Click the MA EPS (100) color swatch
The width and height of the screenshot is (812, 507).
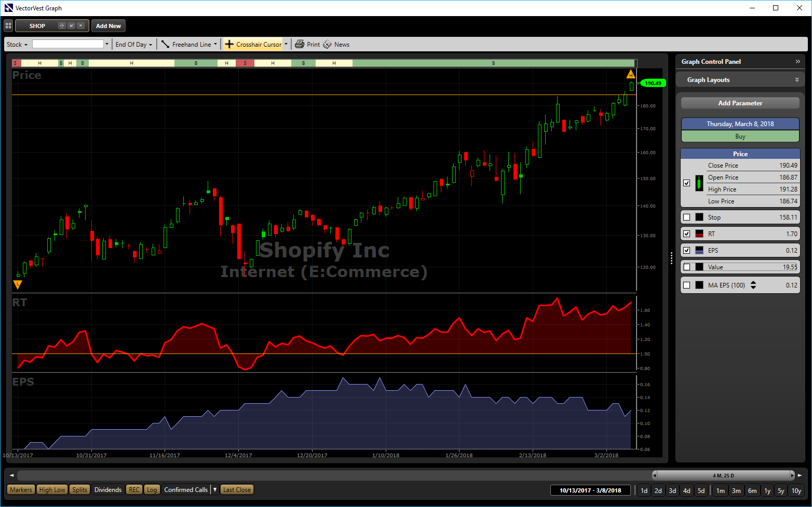(x=699, y=285)
